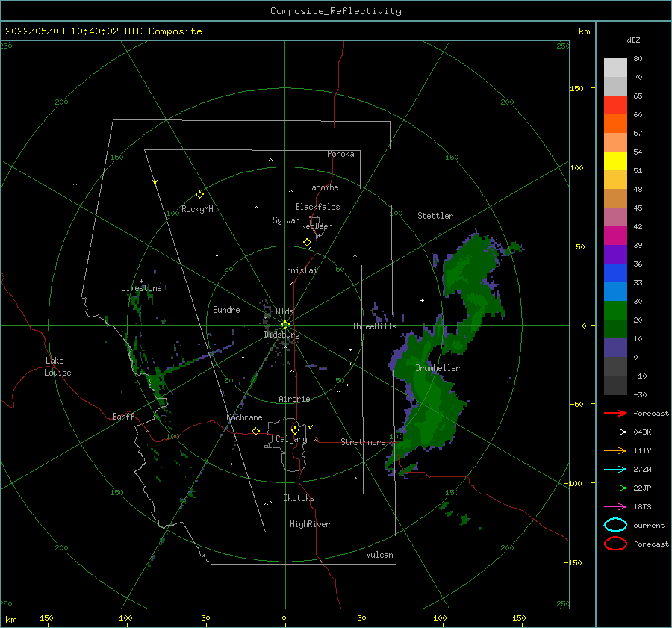Click the yellow diamond at radar center near Olds
The height and width of the screenshot is (628, 672).
[x=285, y=325]
